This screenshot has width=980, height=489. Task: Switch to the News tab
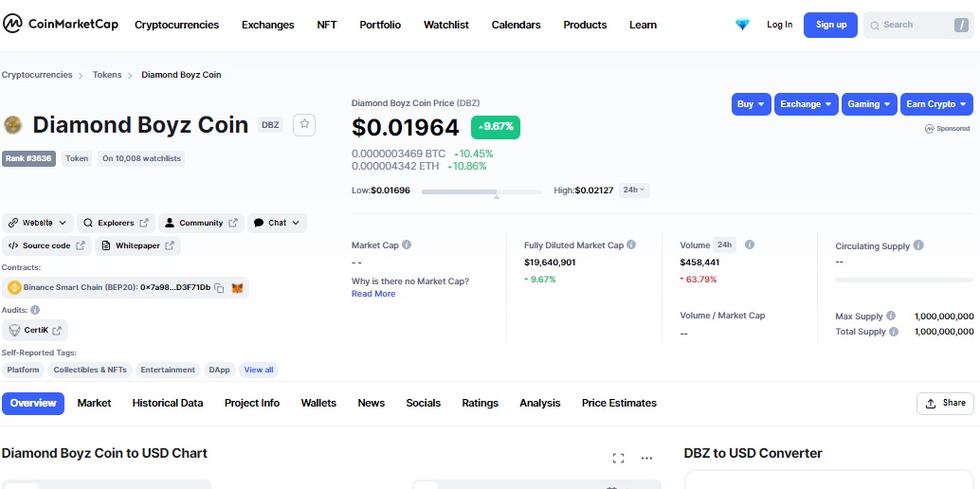372,404
